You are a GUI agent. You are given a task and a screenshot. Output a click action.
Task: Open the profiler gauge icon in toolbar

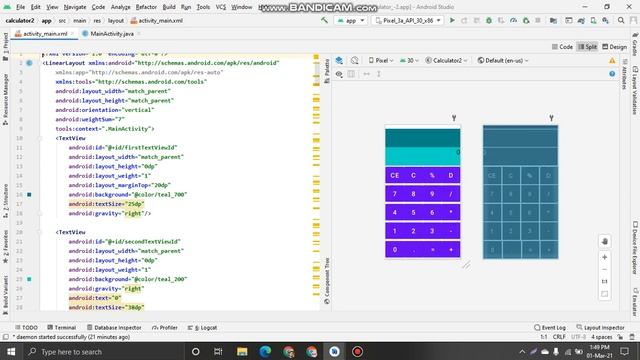pos(513,20)
